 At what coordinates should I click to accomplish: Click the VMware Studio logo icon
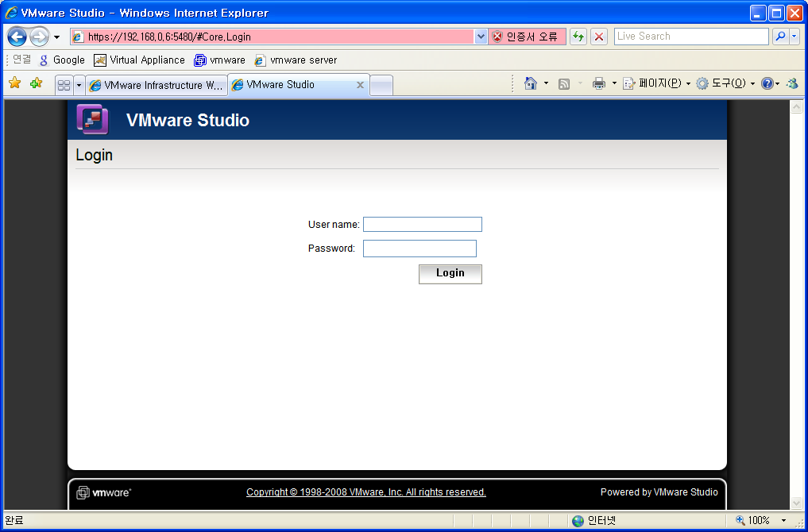(93, 119)
